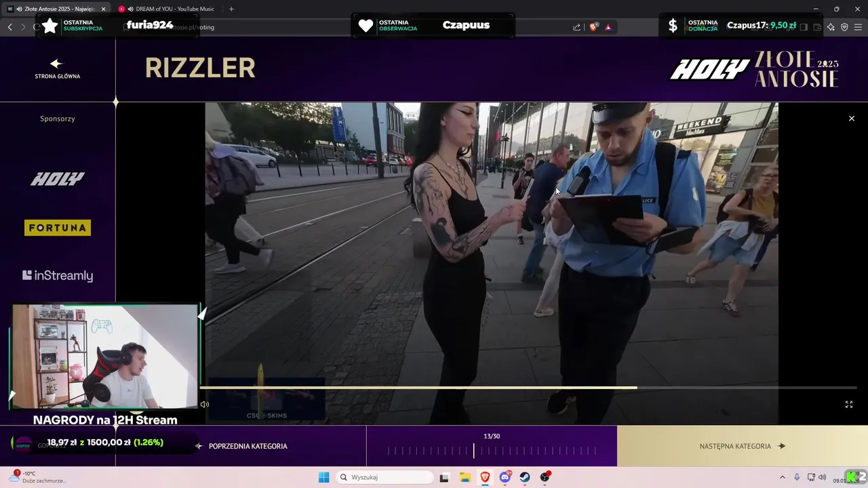This screenshot has width=868, height=488.
Task: Open the browser hamburger menu
Action: pyautogui.click(x=859, y=27)
